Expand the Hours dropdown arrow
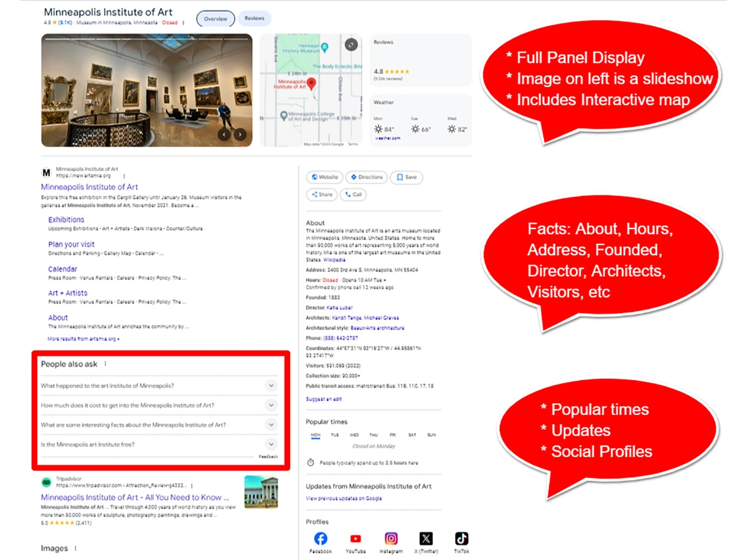 pyautogui.click(x=385, y=281)
